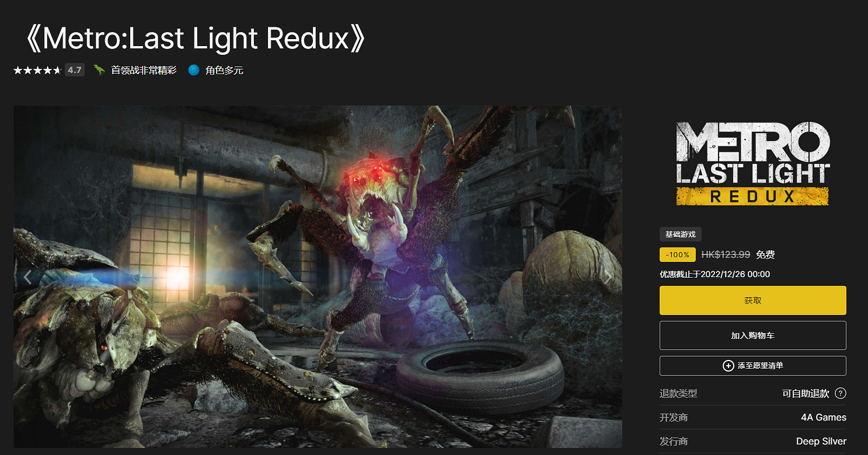Image resolution: width=868 pixels, height=455 pixels.
Task: Click the 可自助退款 refund type text
Action: tap(806, 394)
